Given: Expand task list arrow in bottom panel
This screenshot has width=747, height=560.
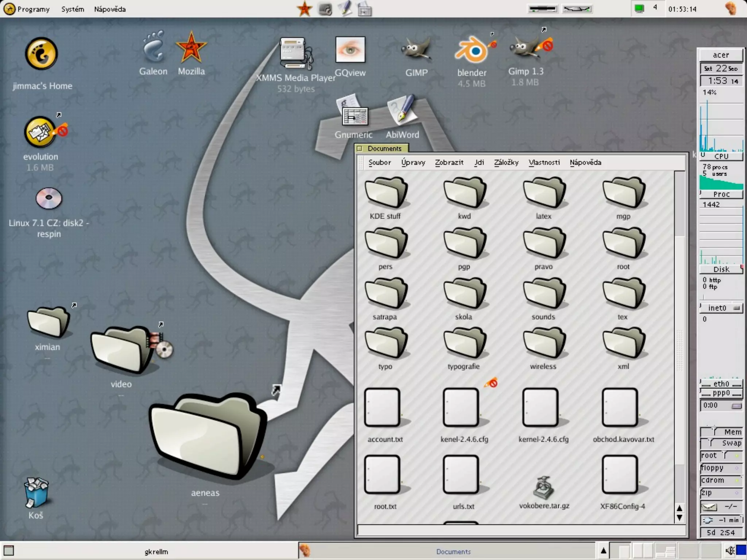Looking at the screenshot, I should [603, 551].
